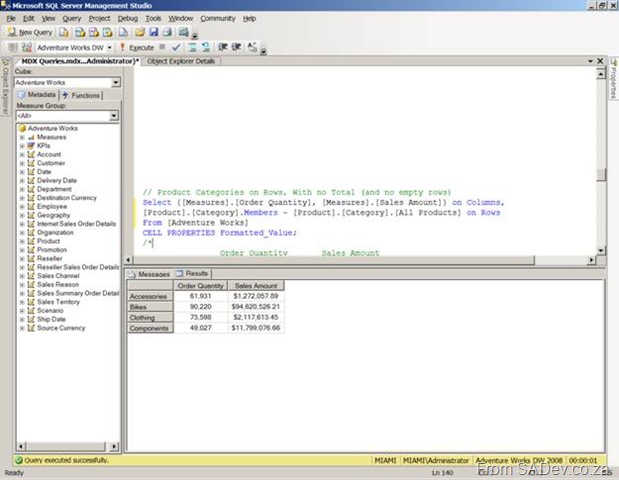This screenshot has width=619, height=480.
Task: Open the active files dropdown arrow
Action: pos(590,61)
